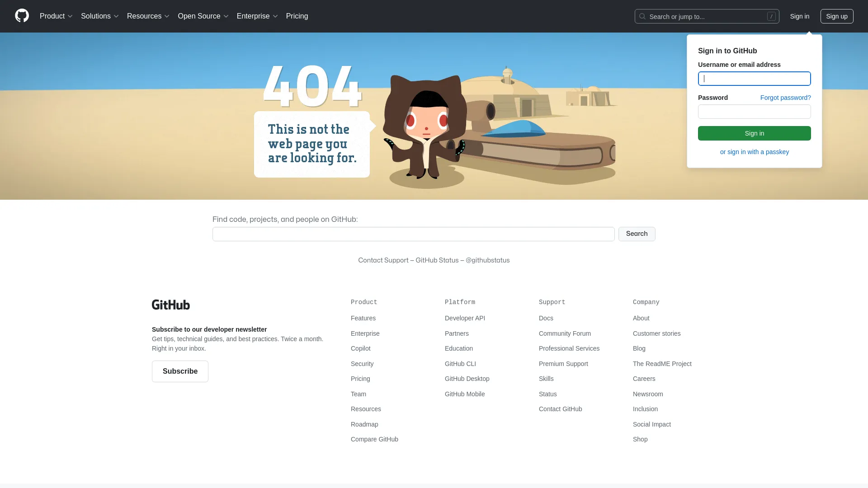Click the Find code search box
The width and height of the screenshot is (868, 488).
click(x=414, y=234)
